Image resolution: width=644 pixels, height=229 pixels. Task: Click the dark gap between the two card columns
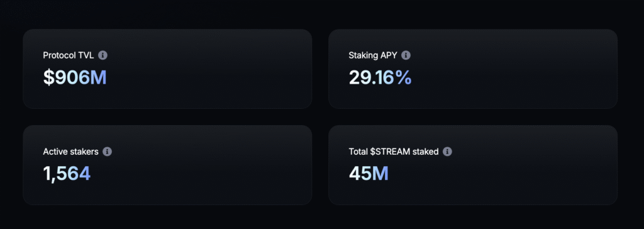coord(320,117)
